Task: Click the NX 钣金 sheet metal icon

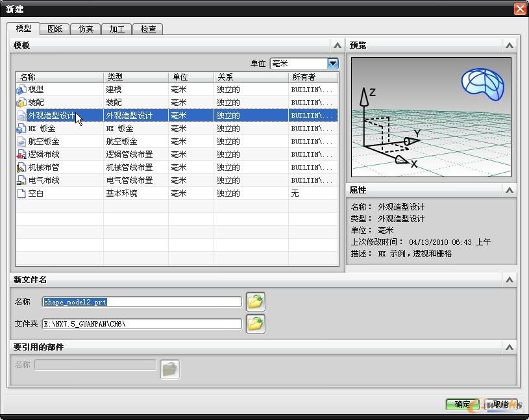Action: (21, 129)
